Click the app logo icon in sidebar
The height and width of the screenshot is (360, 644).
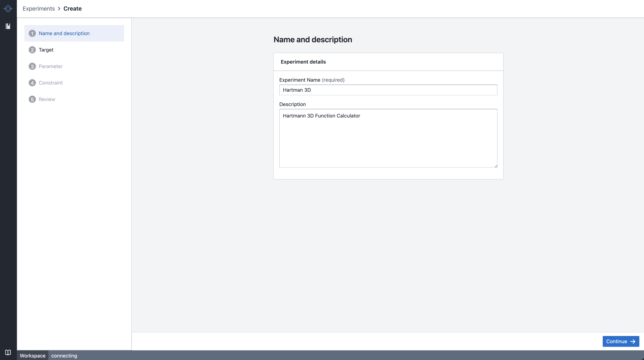[8, 8]
